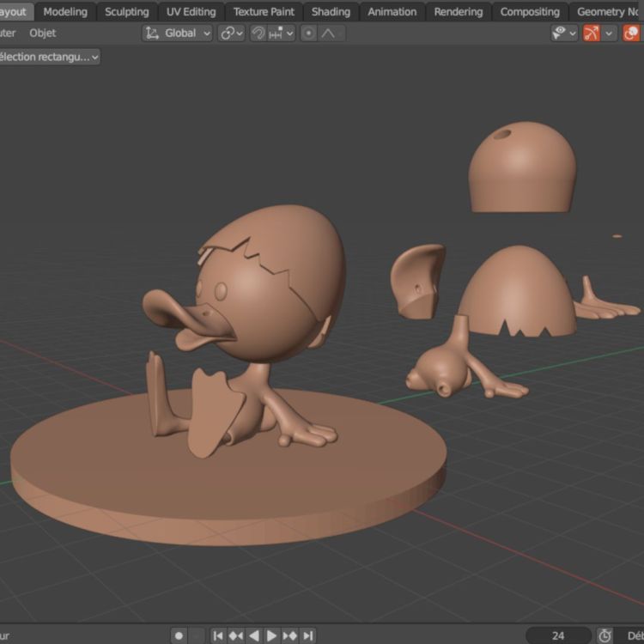This screenshot has width=644, height=644.
Task: Switch to the Compositing workspace tab
Action: click(530, 12)
